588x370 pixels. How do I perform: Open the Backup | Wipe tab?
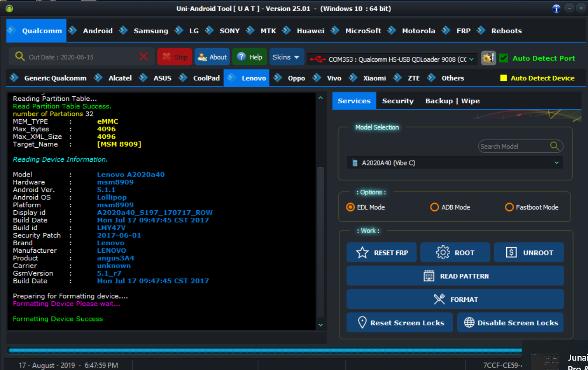pos(452,101)
